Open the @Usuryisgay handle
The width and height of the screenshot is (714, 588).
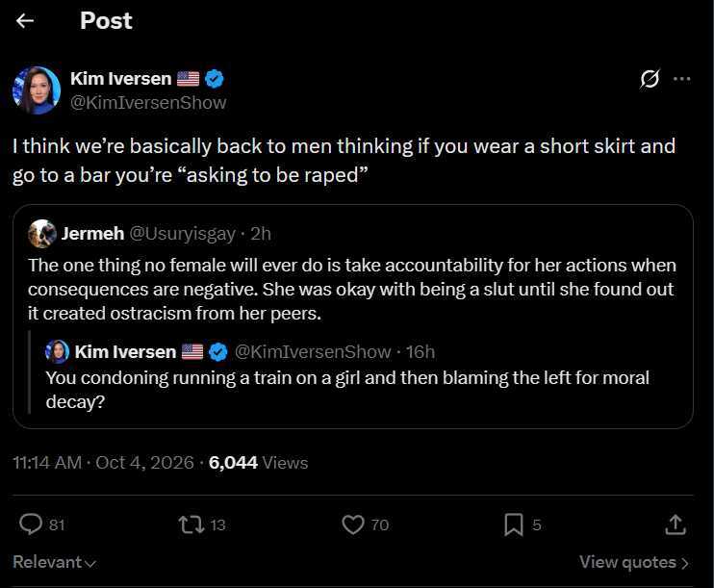[x=183, y=234]
